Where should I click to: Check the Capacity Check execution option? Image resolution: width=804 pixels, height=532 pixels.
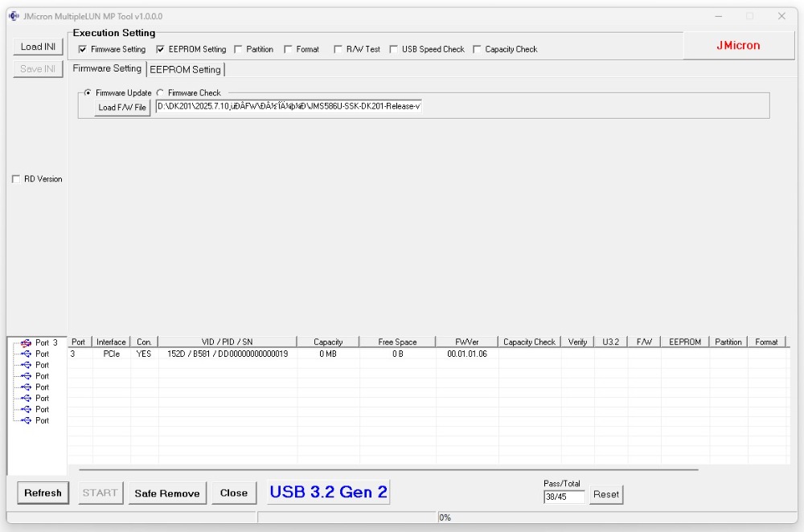pyautogui.click(x=478, y=50)
